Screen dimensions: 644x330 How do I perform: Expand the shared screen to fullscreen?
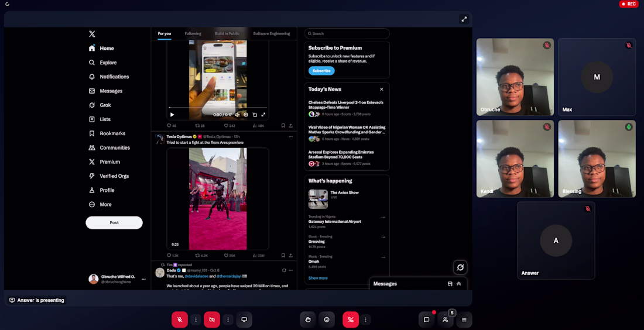click(x=464, y=19)
